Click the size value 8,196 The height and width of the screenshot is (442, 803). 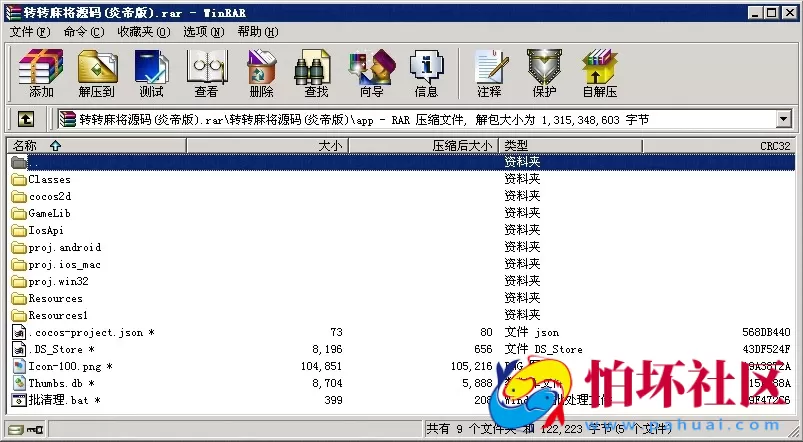coord(327,349)
